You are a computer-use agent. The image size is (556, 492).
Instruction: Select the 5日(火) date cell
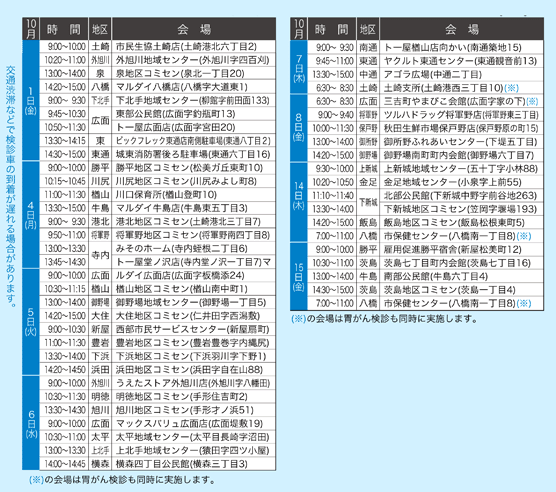pos(30,322)
